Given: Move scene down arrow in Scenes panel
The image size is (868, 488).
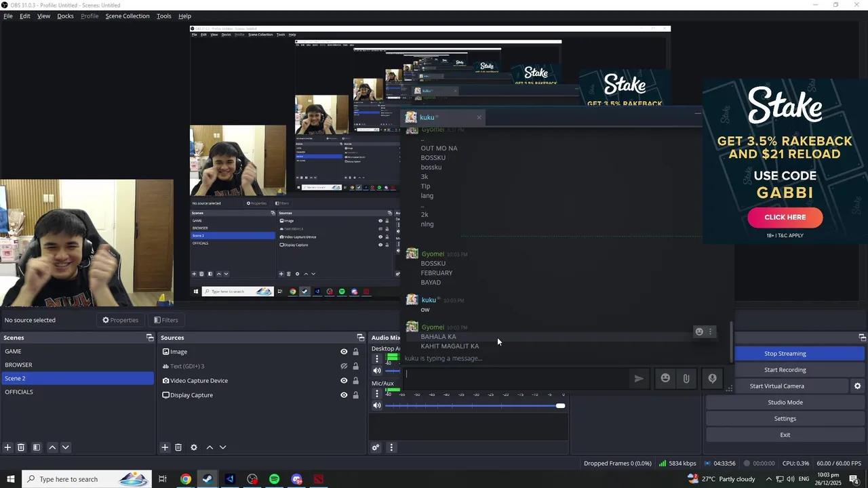Looking at the screenshot, I should pyautogui.click(x=65, y=447).
